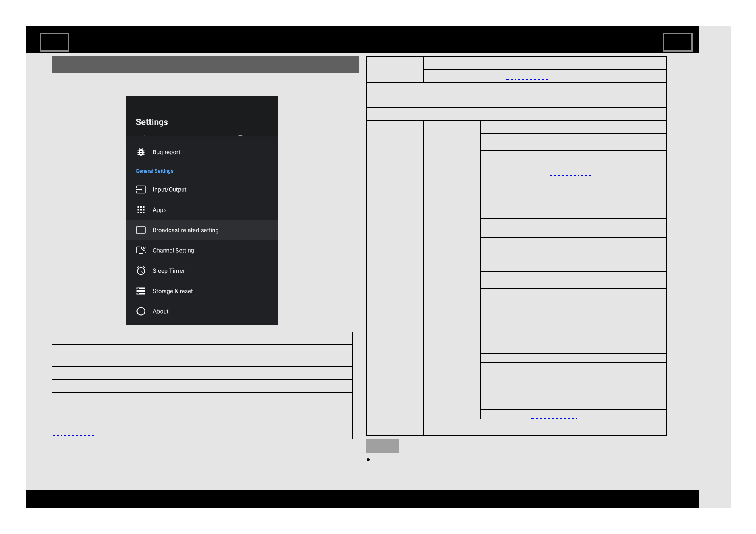Click the Bug report bug icon
The image size is (756, 534).
[141, 152]
